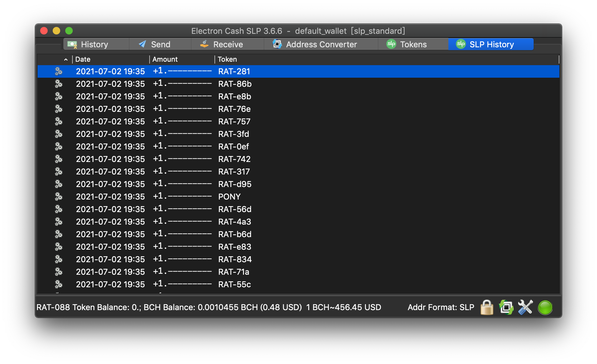
Task: Select the RAT-86b token name
Action: [235, 84]
